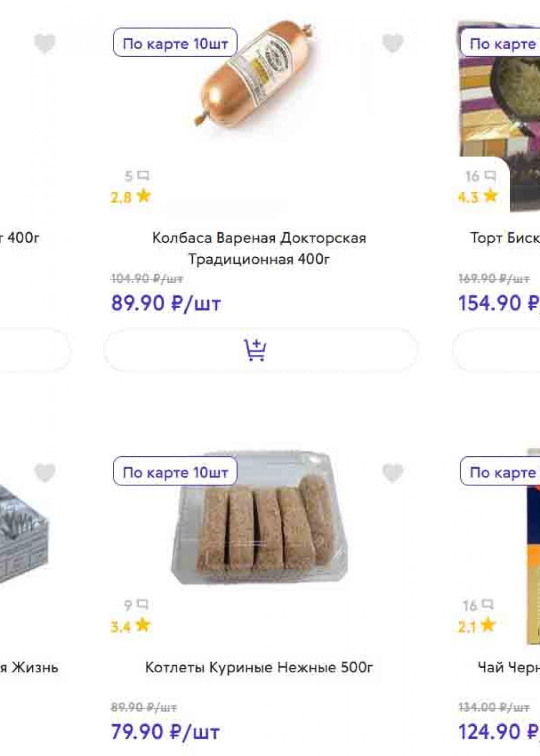View 2.1 star rating on Чай Черный

(x=477, y=626)
